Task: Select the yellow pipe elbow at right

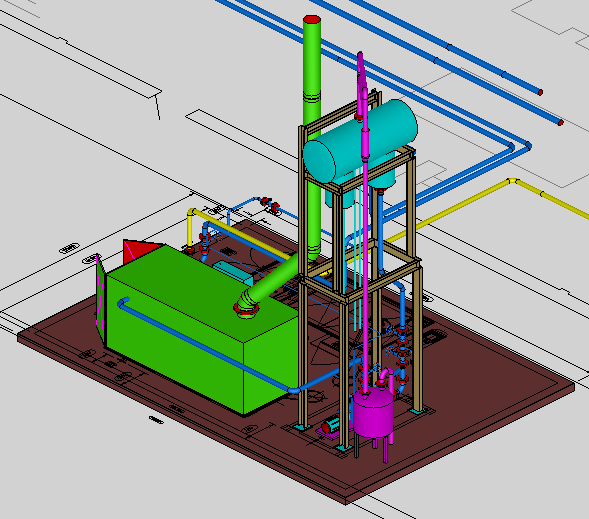Action: (x=512, y=181)
